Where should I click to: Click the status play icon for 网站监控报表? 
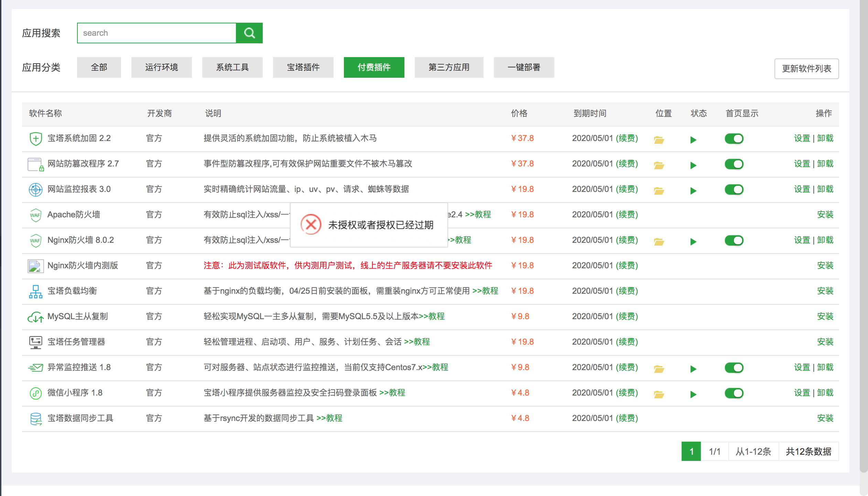[x=693, y=191]
